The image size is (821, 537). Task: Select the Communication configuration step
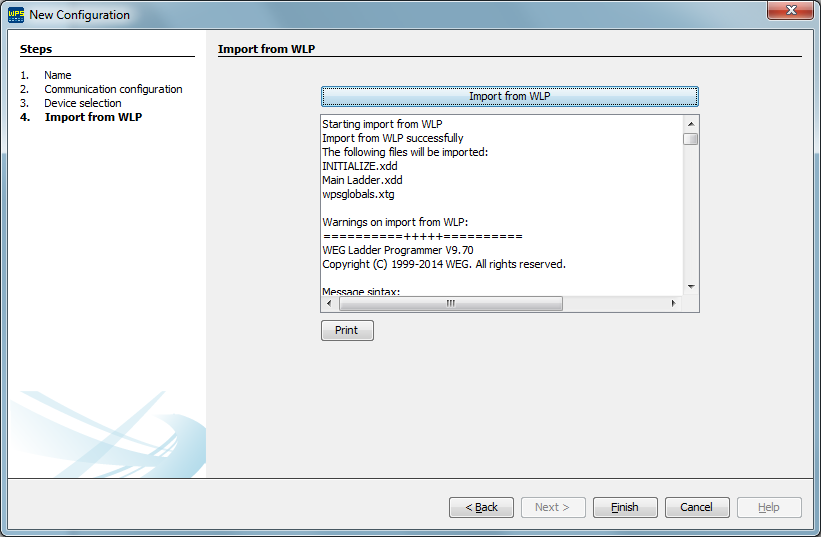113,89
